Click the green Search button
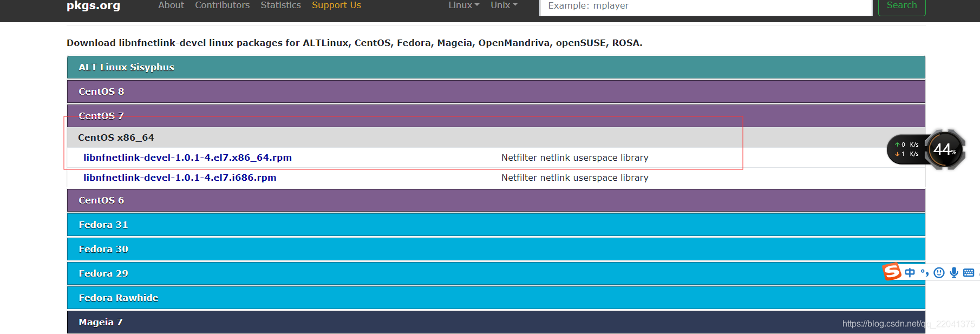The width and height of the screenshot is (980, 334). click(901, 6)
